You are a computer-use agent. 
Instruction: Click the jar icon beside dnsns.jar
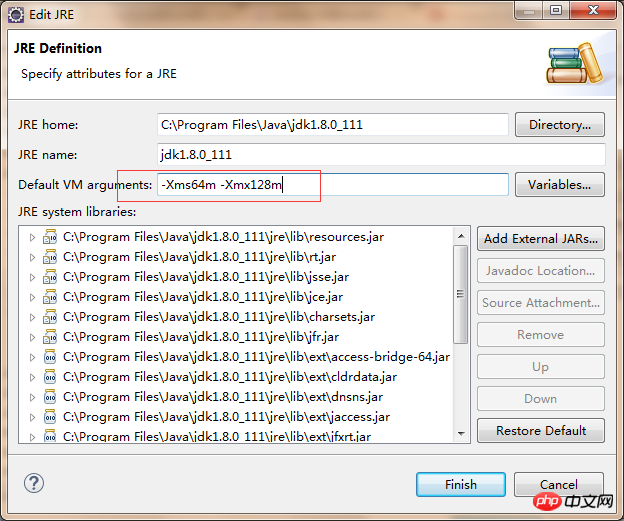coord(50,397)
